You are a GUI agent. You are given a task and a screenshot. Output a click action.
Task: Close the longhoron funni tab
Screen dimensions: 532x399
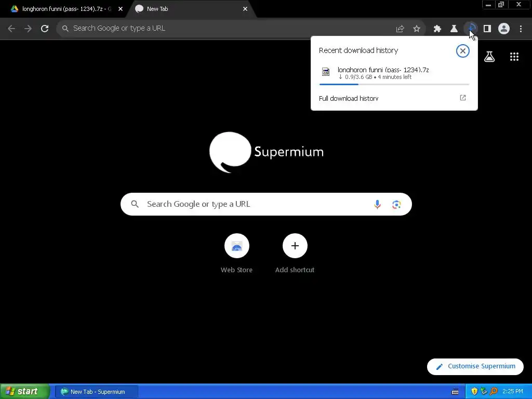point(121,9)
